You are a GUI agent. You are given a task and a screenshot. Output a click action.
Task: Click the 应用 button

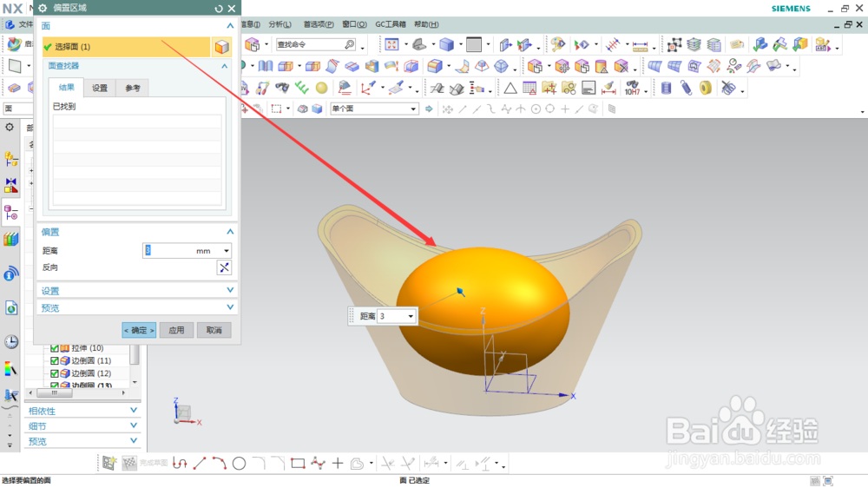click(x=176, y=331)
